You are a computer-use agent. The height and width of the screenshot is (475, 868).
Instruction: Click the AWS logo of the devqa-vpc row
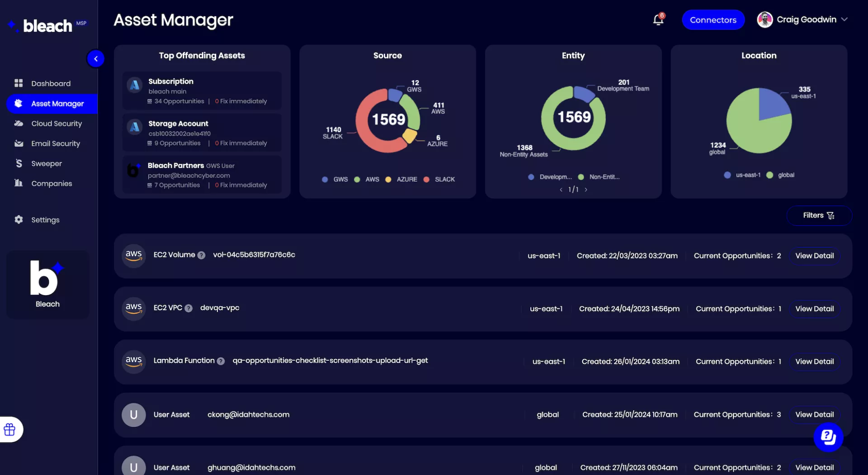134,308
